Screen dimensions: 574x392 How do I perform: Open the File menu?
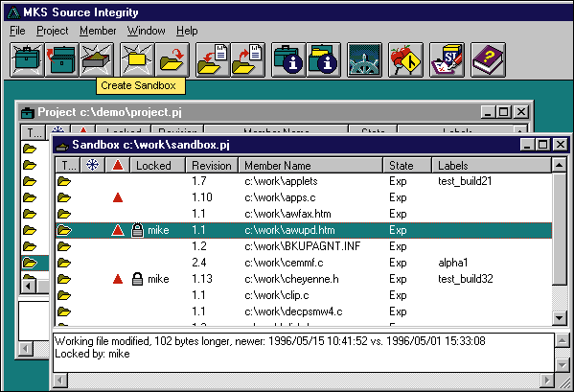[x=17, y=31]
